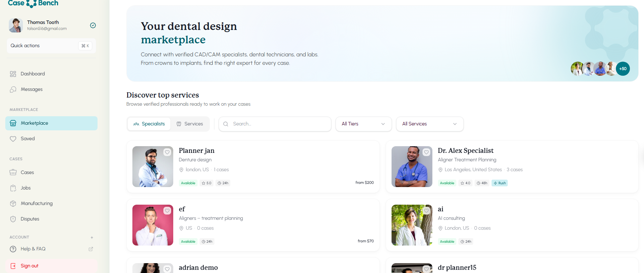Image resolution: width=644 pixels, height=273 pixels.
Task: Open Disputes via the shield icon
Action: [13, 219]
